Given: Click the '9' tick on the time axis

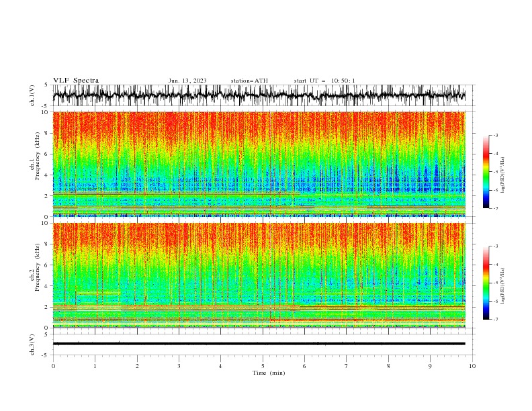Looking at the screenshot, I should pos(430,366).
